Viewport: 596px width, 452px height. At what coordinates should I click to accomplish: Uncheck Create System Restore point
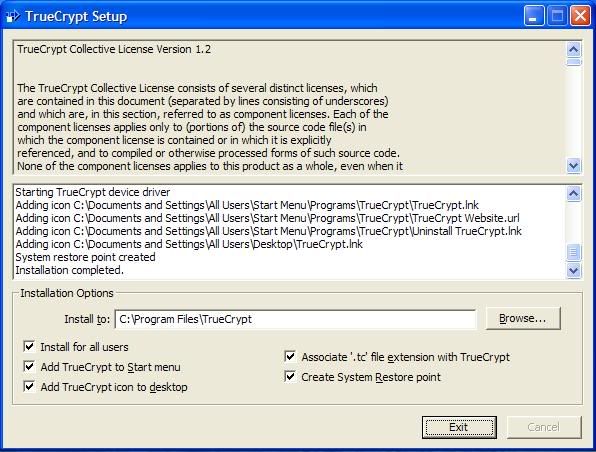pos(290,377)
